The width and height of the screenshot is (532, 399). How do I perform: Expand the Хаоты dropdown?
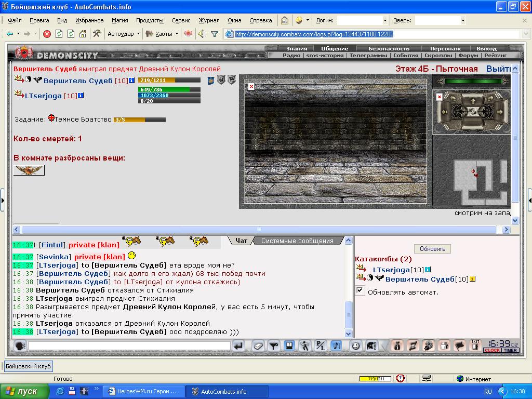coord(177,34)
